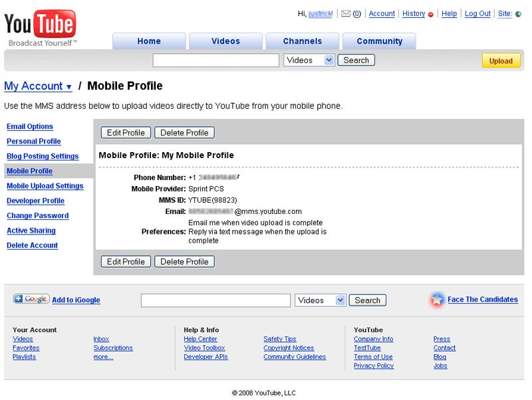Screen dimensions: 532x400
Task: Open footer Privacy Policy link
Action: point(374,366)
